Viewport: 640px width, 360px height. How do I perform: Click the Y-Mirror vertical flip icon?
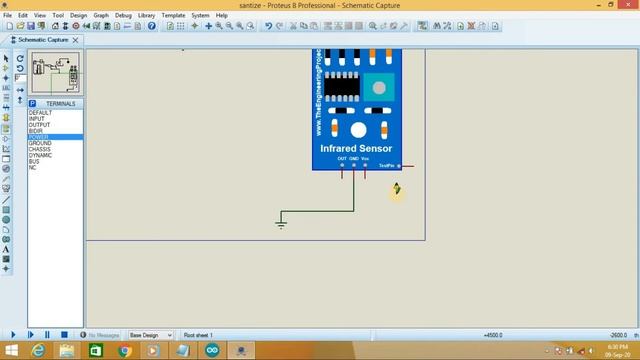[x=20, y=100]
